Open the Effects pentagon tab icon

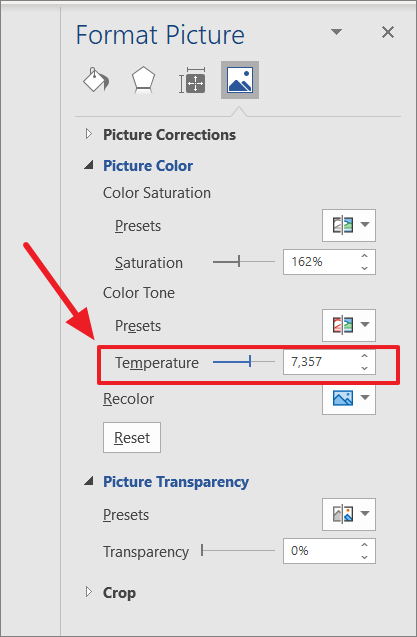(x=143, y=80)
